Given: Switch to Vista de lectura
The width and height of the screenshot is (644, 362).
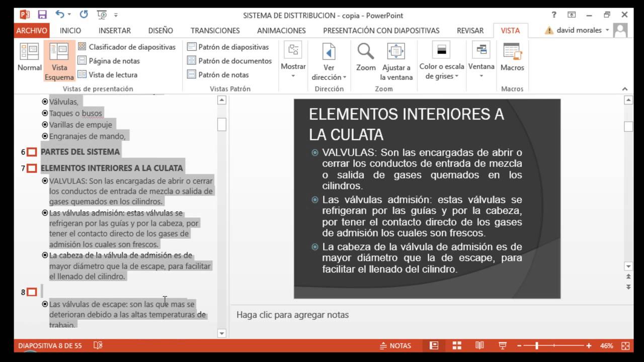Looking at the screenshot, I should 108,74.
